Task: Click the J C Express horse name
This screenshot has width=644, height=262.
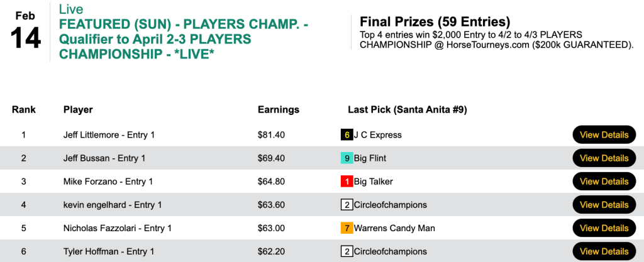Action: coord(377,135)
